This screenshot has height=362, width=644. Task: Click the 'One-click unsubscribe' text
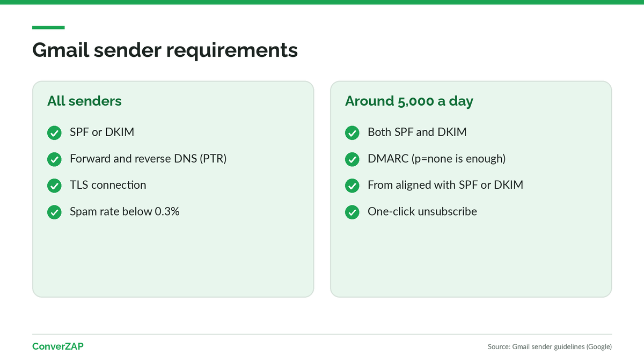422,211
